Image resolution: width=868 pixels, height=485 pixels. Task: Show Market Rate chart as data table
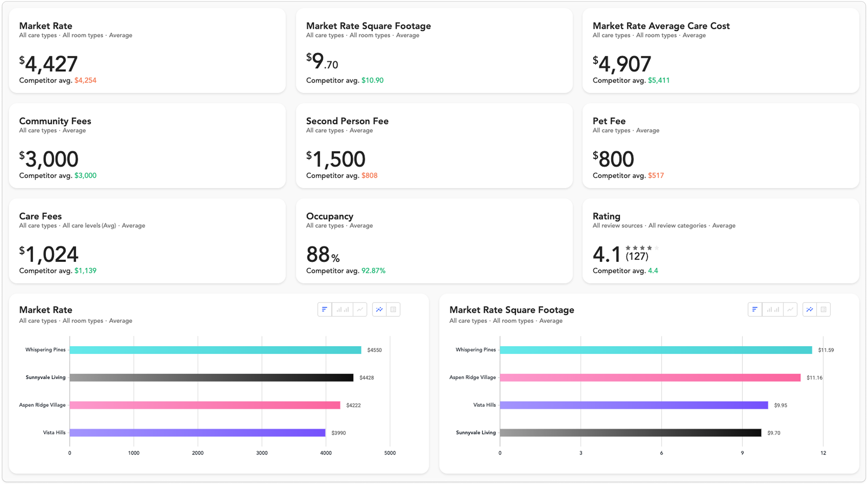point(393,310)
